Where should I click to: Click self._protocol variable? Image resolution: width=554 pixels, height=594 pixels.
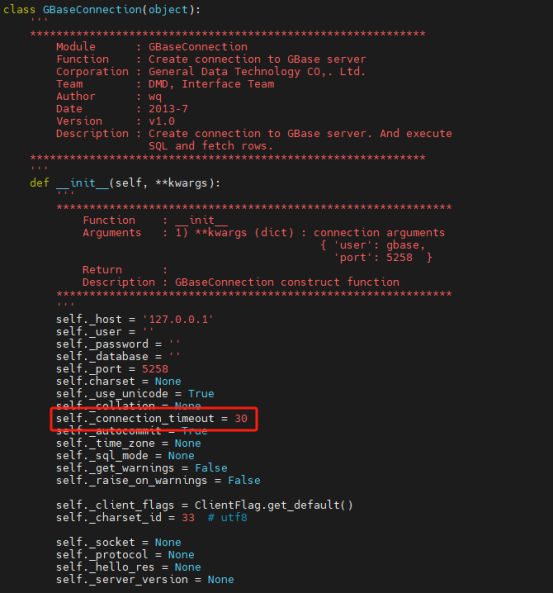pyautogui.click(x=102, y=555)
